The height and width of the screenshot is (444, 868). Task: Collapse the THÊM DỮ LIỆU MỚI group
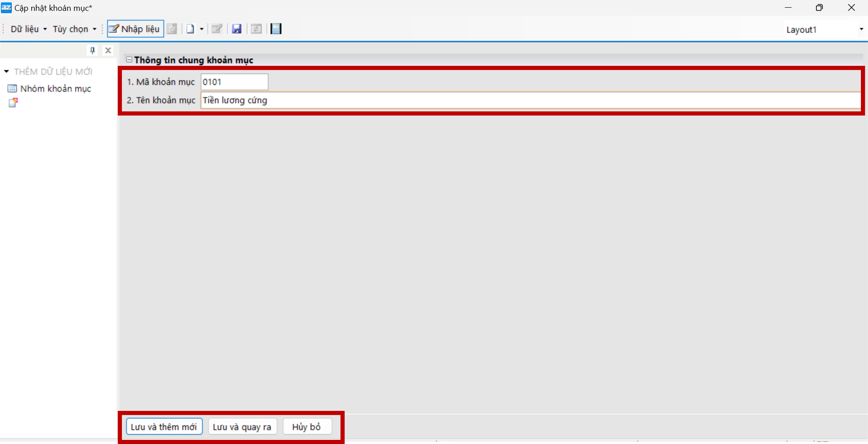coord(6,71)
